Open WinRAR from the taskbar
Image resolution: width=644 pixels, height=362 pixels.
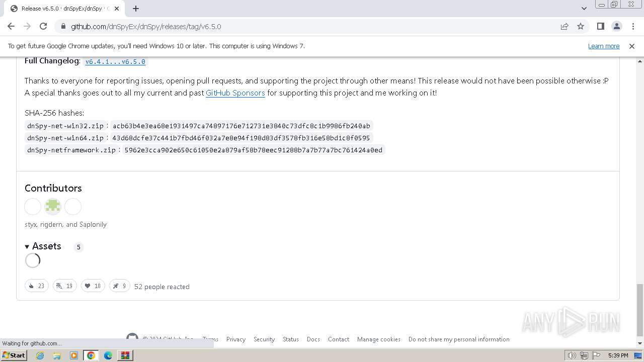[125, 355]
